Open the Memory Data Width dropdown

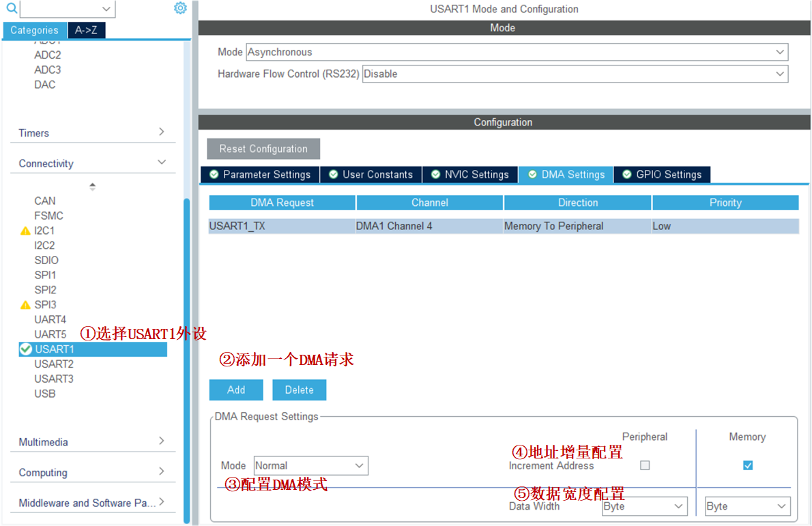coord(747,506)
